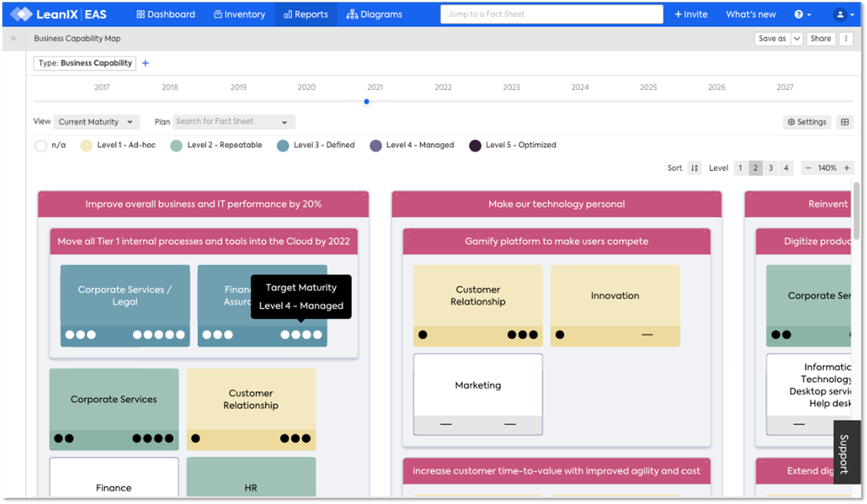The image size is (867, 504).
Task: Click the vertical scrollbar
Action: point(856,211)
